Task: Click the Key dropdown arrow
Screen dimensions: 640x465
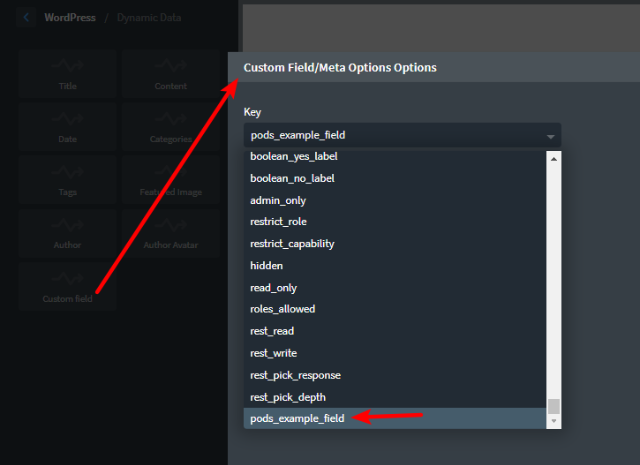Action: (550, 137)
